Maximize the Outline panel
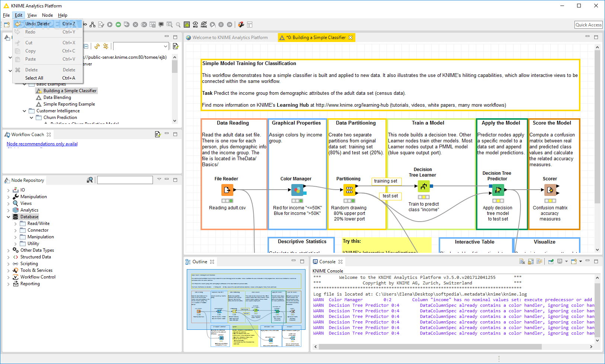 [302, 261]
